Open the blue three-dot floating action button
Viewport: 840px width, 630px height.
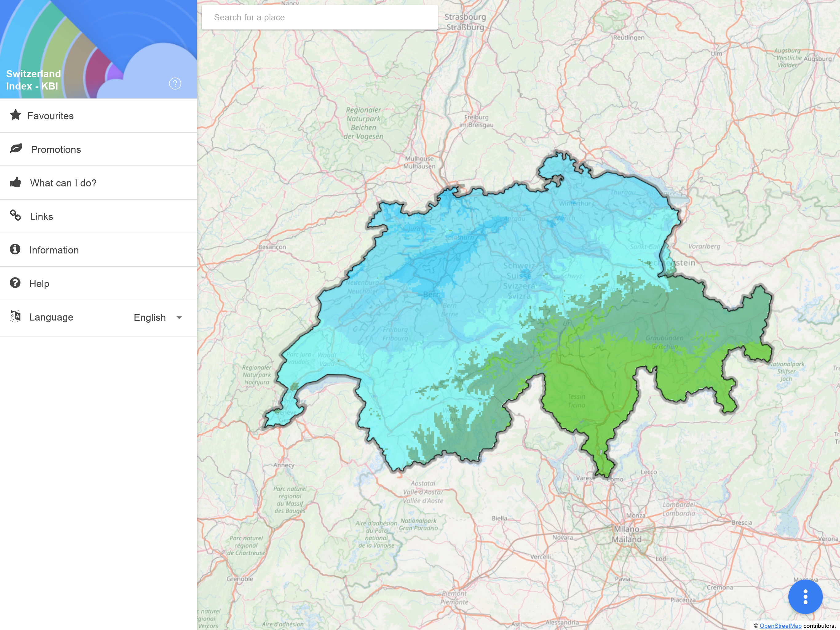(x=805, y=596)
